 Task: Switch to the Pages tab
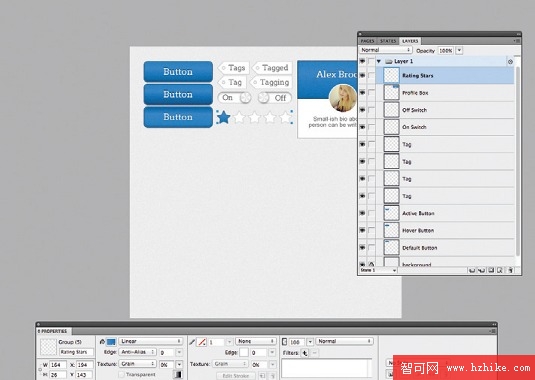tap(367, 41)
